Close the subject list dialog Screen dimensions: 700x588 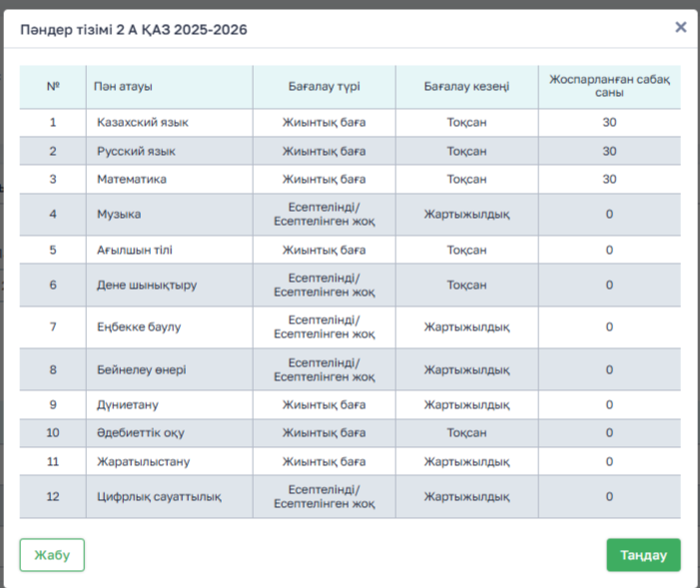point(681,27)
